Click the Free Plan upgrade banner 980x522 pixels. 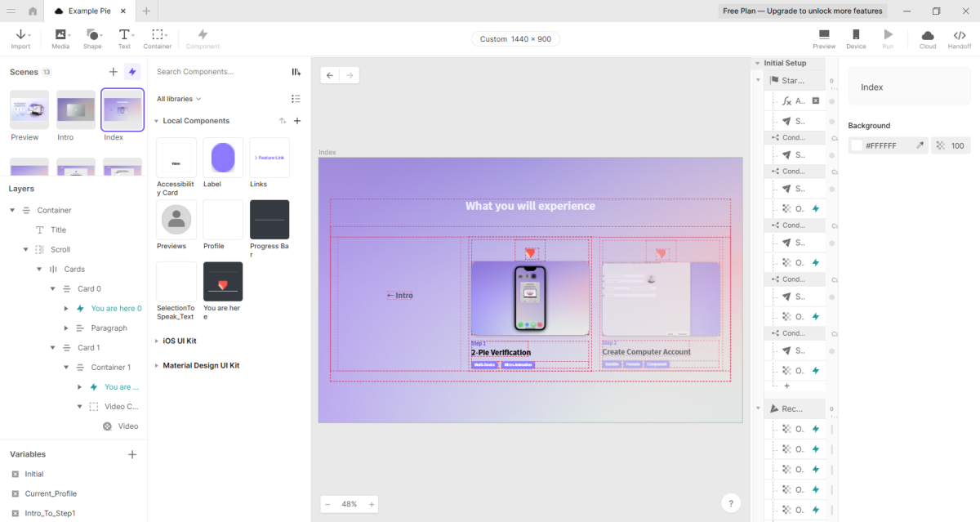803,11
